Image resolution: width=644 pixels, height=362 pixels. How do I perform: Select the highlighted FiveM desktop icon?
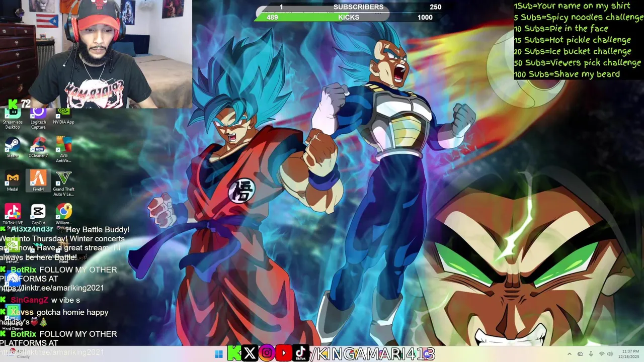click(38, 182)
